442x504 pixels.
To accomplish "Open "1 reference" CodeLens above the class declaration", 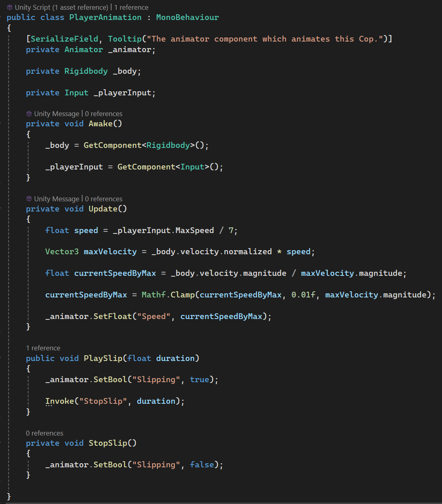I will click(131, 7).
